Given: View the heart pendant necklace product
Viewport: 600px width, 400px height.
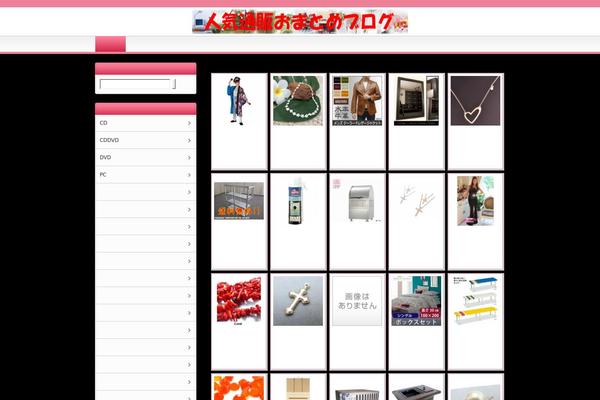Looking at the screenshot, I should 475,101.
